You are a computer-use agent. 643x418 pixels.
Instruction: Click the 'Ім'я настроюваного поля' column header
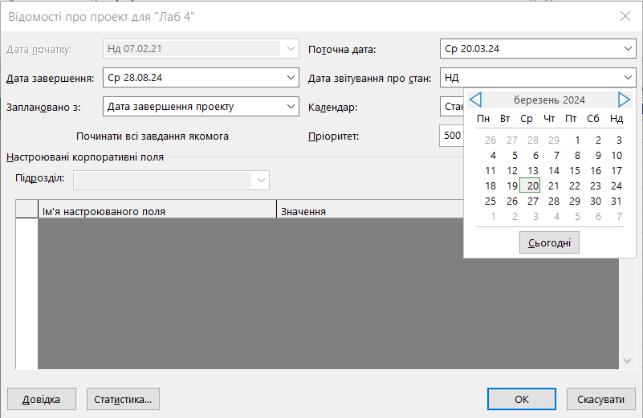(x=157, y=209)
